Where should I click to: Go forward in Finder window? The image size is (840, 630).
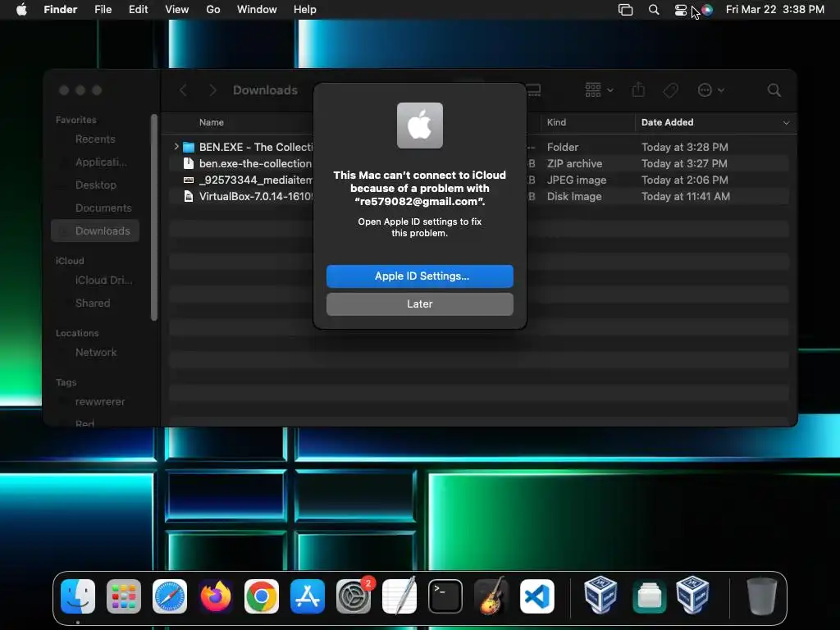(x=212, y=90)
